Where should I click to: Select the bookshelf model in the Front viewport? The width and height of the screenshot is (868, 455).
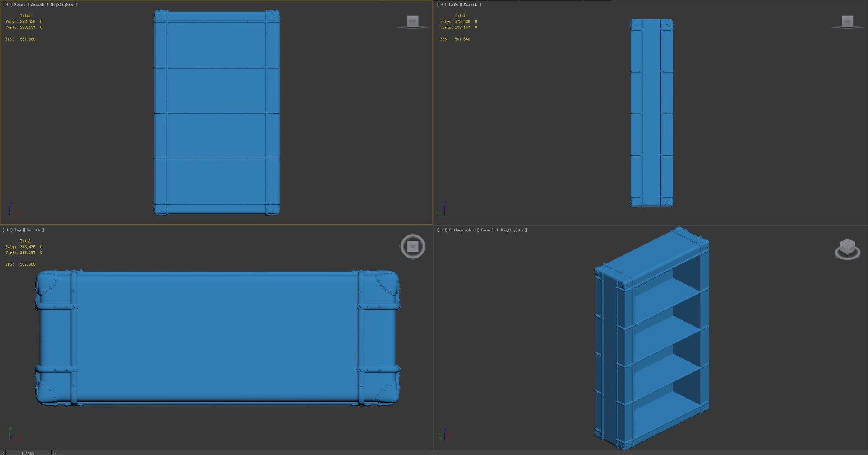coord(217,113)
